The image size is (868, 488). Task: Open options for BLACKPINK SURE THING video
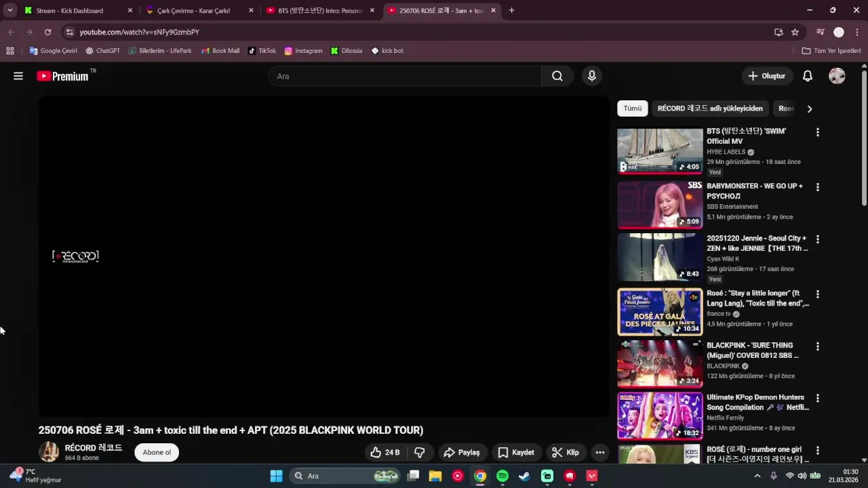point(817,346)
